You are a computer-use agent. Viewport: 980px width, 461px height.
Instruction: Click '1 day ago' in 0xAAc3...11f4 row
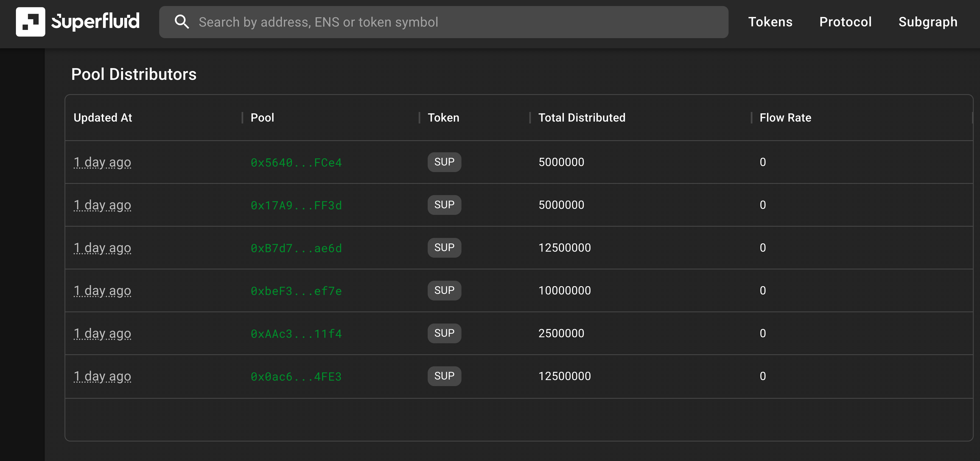coord(102,334)
